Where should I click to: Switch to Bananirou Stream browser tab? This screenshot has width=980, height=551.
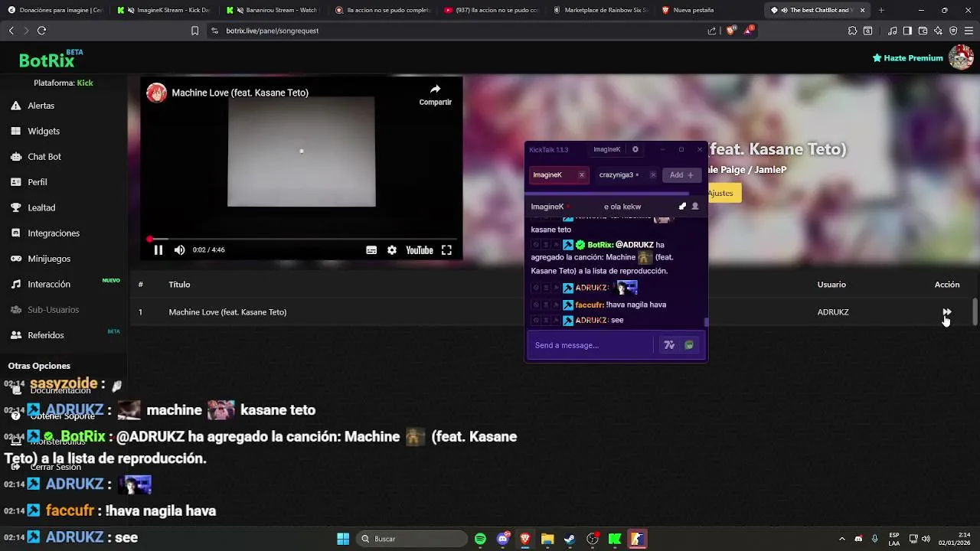tap(274, 10)
